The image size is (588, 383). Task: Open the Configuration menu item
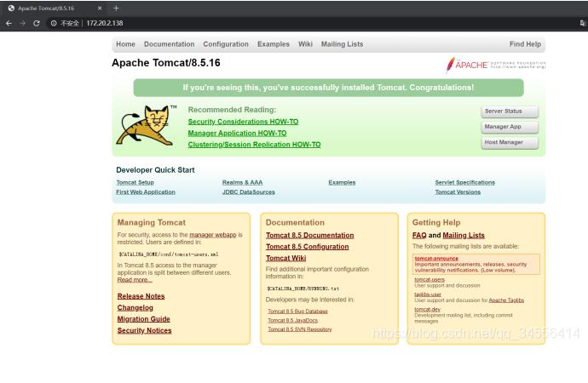pos(226,44)
